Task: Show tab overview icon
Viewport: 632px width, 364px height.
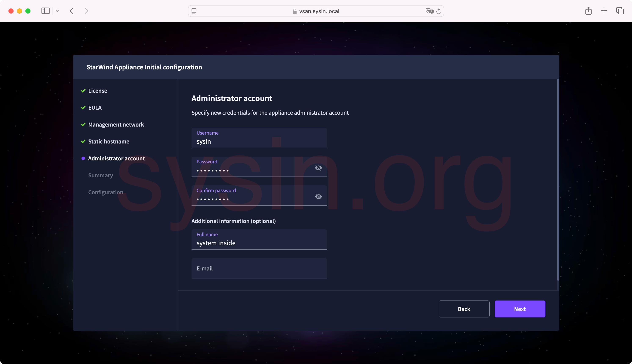Action: click(x=620, y=11)
